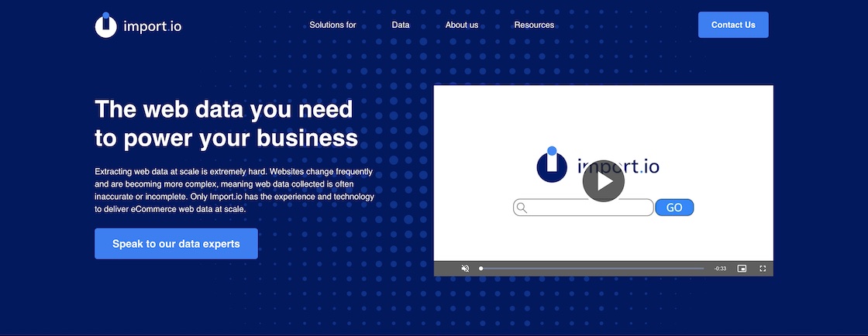868x336 pixels.
Task: Click the Contact Us button
Action: click(x=733, y=25)
